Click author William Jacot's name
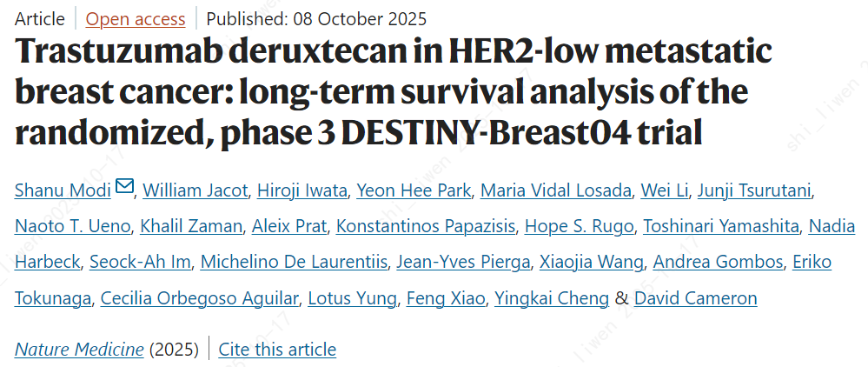Viewport: 868px width, 367px height. point(186,190)
